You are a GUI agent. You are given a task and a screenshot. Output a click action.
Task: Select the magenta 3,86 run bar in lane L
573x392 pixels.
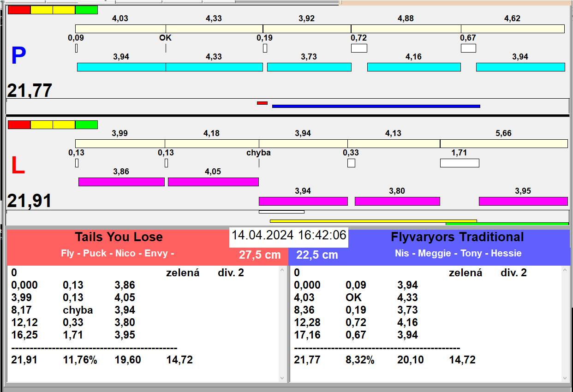tap(121, 182)
